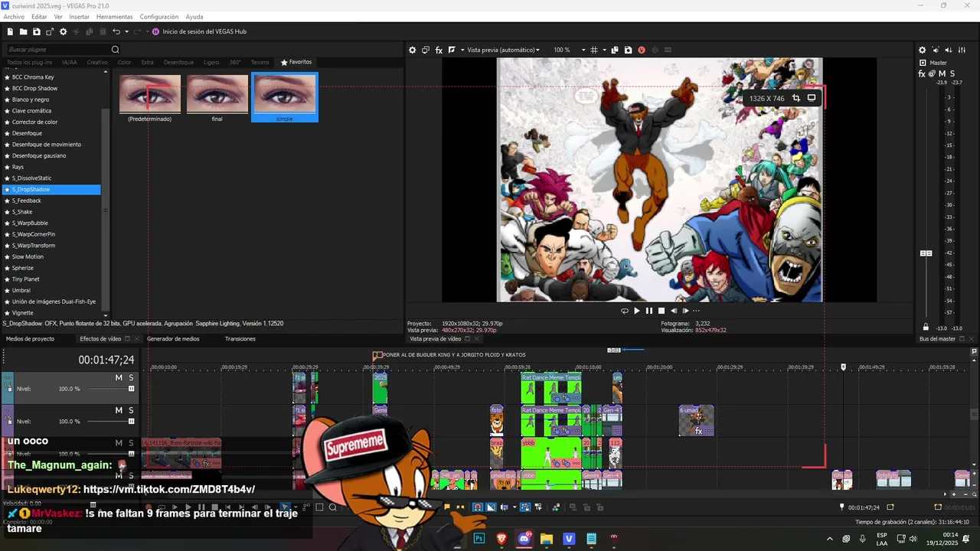Toggle loop playback in preview transport

625,311
